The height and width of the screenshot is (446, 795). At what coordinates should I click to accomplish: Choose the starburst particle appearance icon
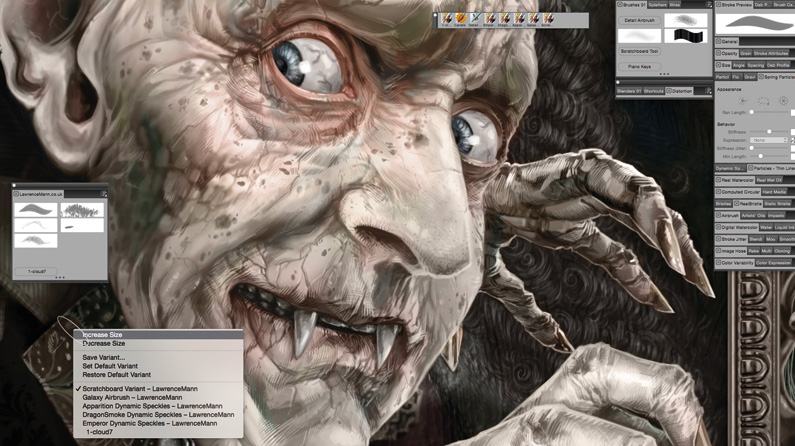pyautogui.click(x=743, y=101)
